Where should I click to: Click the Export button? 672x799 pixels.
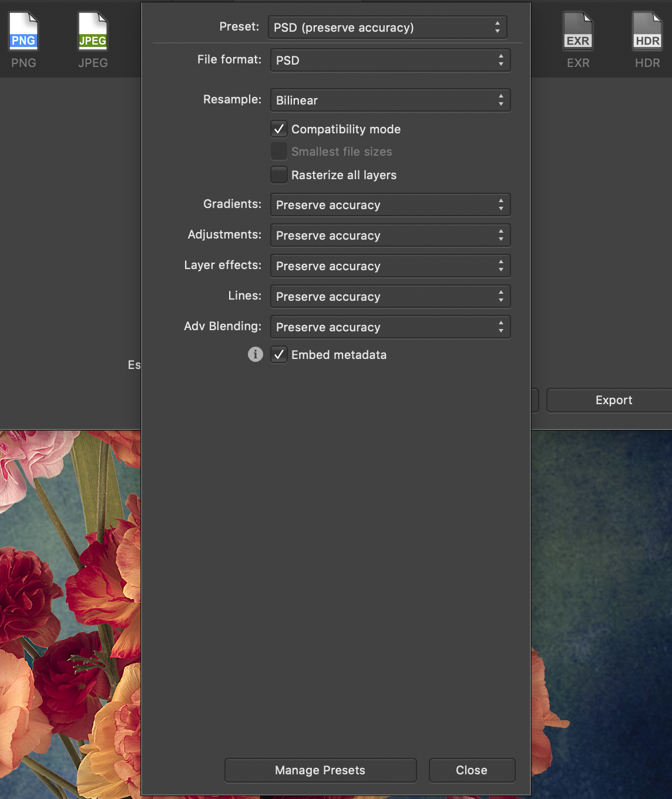point(610,400)
